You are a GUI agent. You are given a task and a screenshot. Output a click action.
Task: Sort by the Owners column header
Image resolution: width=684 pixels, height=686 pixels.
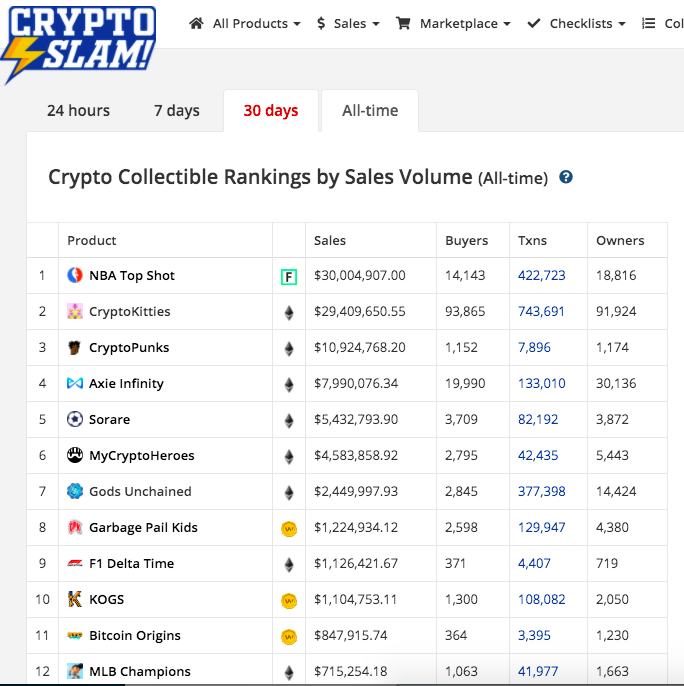pyautogui.click(x=620, y=240)
